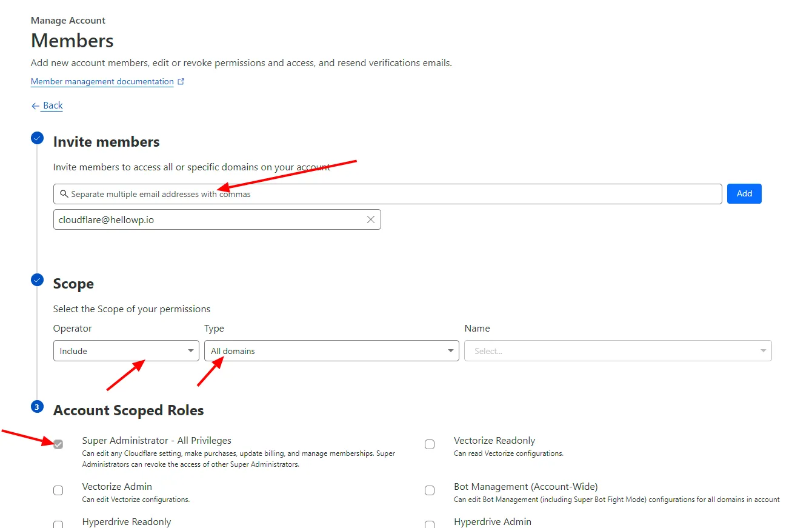The width and height of the screenshot is (812, 528).
Task: Toggle the Super Administrator - All Privileges checkbox
Action: pos(58,444)
